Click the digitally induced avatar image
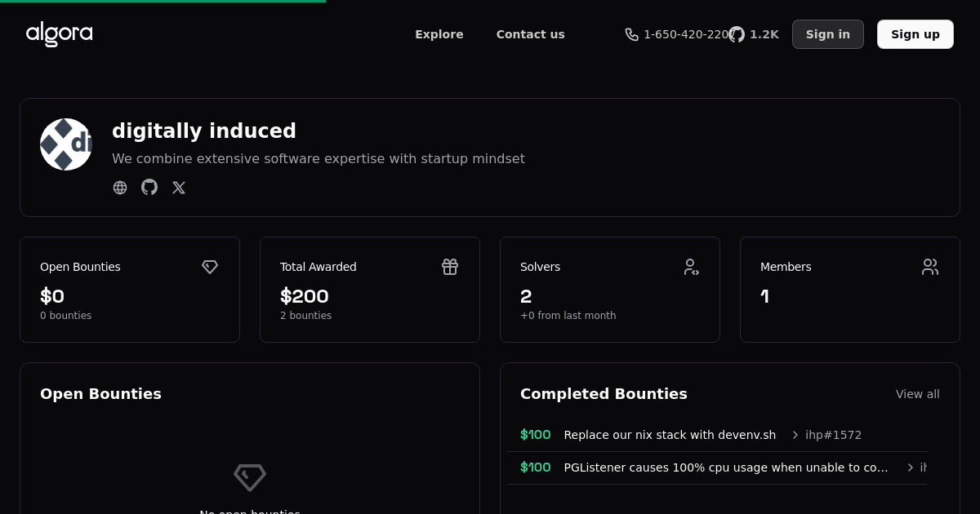Screen dimensions: 980x514 66,144
